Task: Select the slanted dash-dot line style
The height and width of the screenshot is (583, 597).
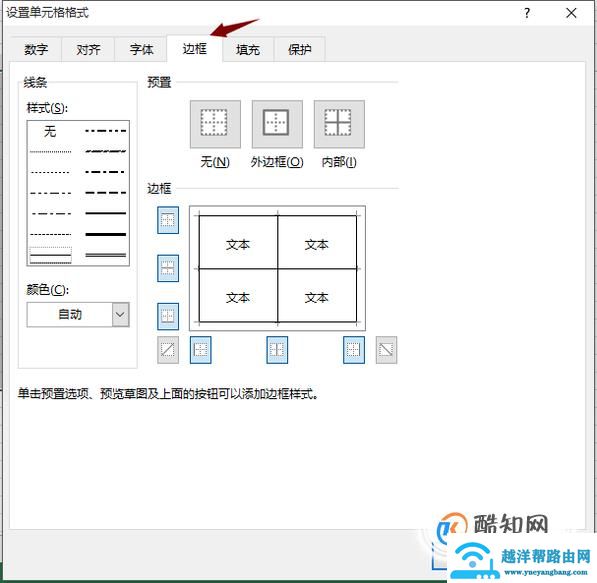Action: pyautogui.click(x=105, y=152)
